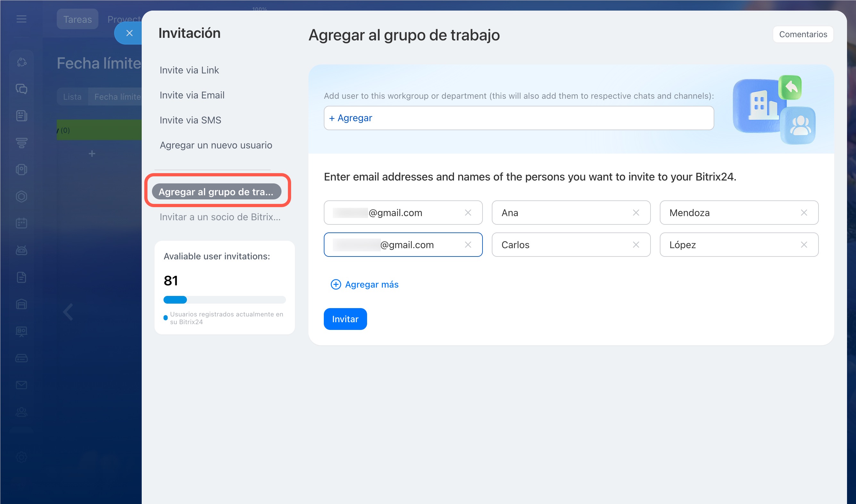Open the mail icon in sidebar

(21, 385)
